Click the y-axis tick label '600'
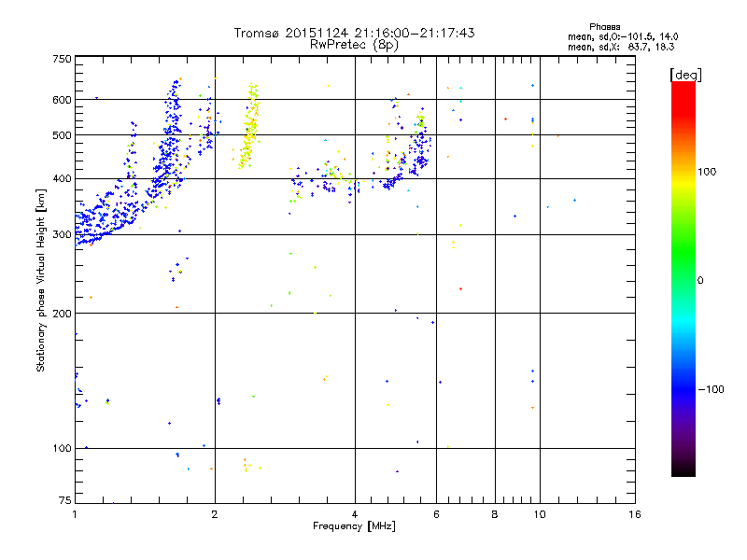This screenshot has width=747, height=560. pos(62,100)
